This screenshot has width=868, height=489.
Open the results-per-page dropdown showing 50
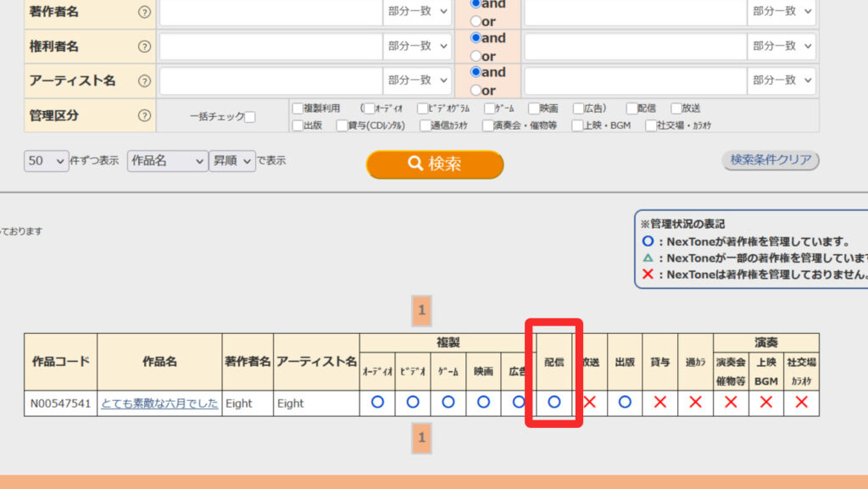tap(46, 160)
